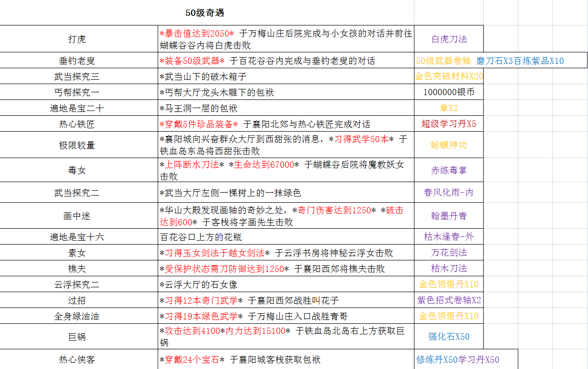588x369 pixels.
Task: Select the cell "画中迷"
Action: [77, 216]
